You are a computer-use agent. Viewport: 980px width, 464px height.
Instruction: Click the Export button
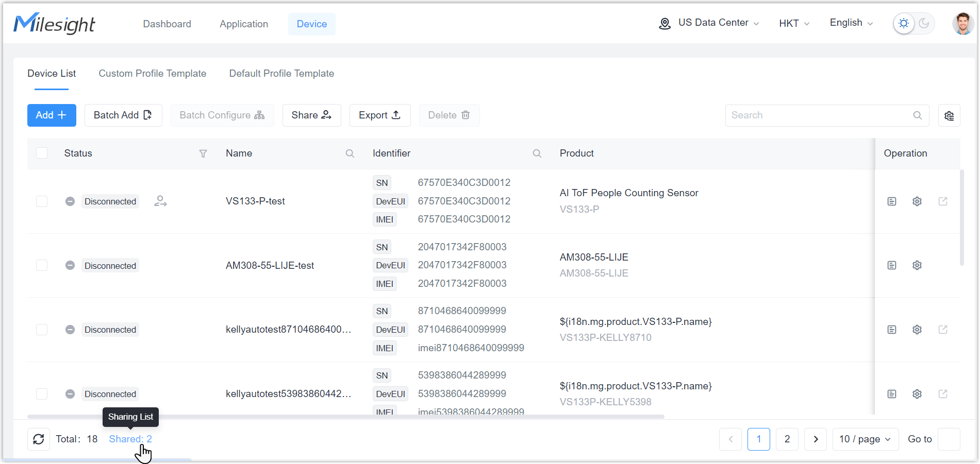(380, 115)
